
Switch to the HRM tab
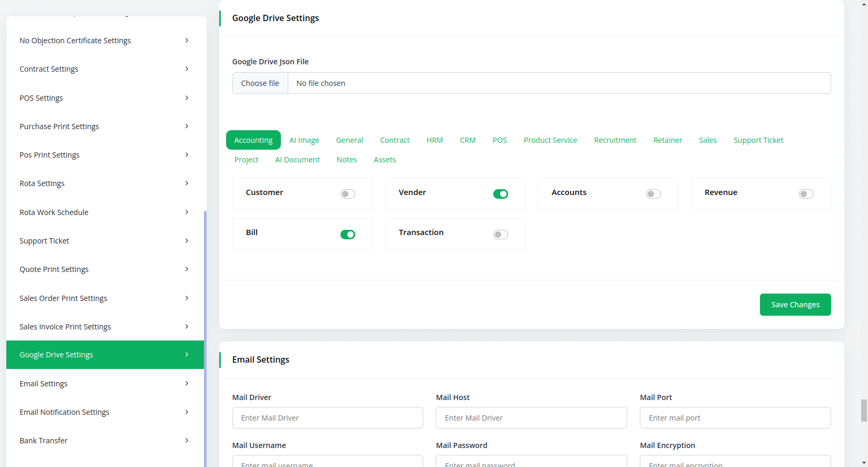434,140
